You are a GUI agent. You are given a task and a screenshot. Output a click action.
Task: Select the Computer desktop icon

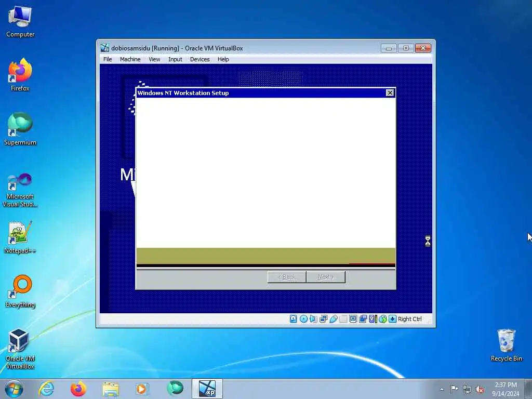tap(20, 21)
